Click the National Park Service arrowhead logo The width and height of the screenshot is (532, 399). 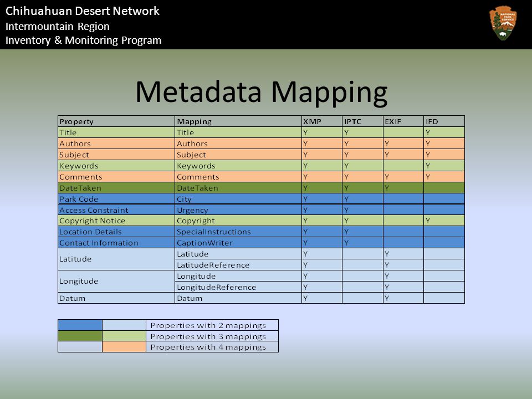pyautogui.click(x=503, y=23)
